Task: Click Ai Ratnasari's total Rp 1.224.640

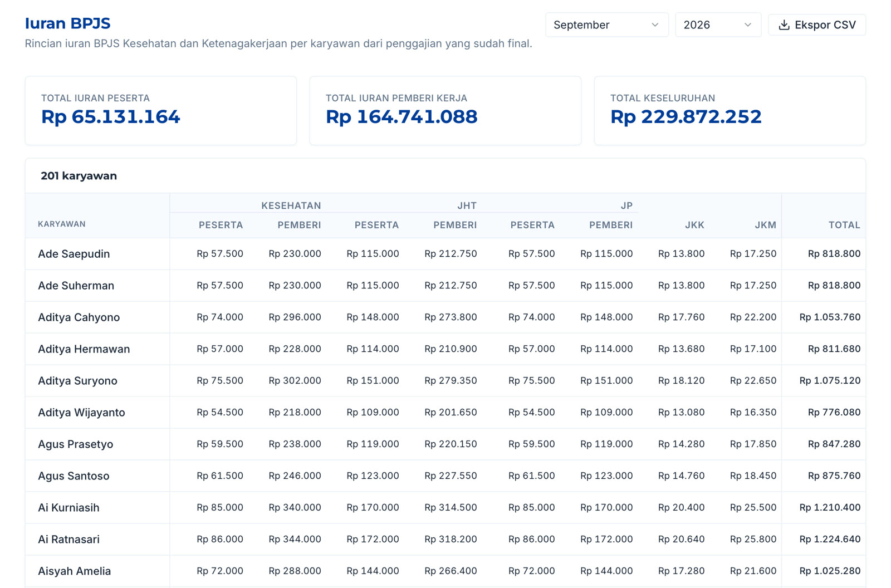Action: 830,540
